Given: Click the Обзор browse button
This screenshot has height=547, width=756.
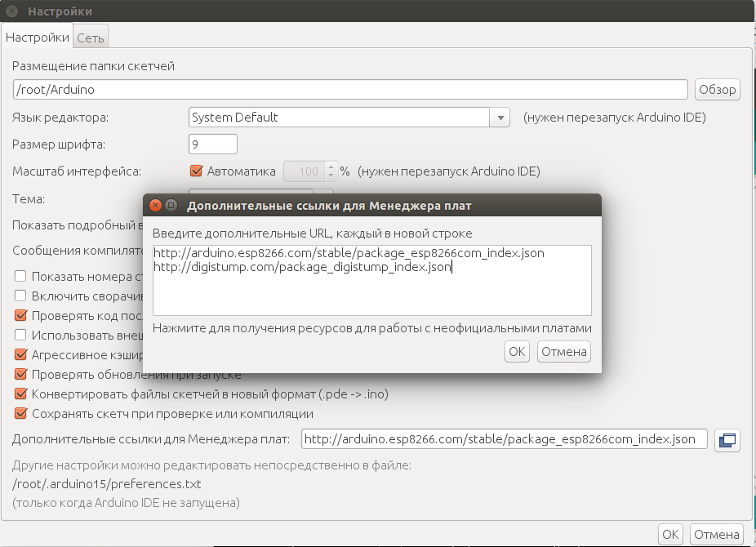Looking at the screenshot, I should (x=718, y=90).
